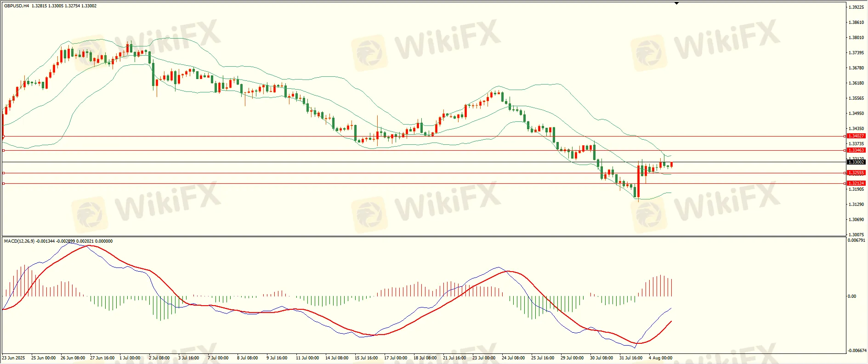Click the 14 Jul 08:00 time label
The image size is (868, 364).
coord(337,358)
